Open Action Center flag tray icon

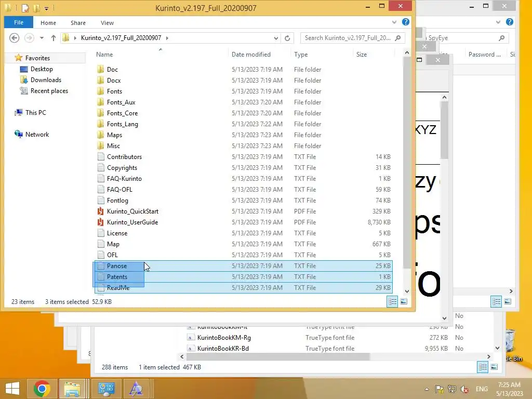[439, 389]
